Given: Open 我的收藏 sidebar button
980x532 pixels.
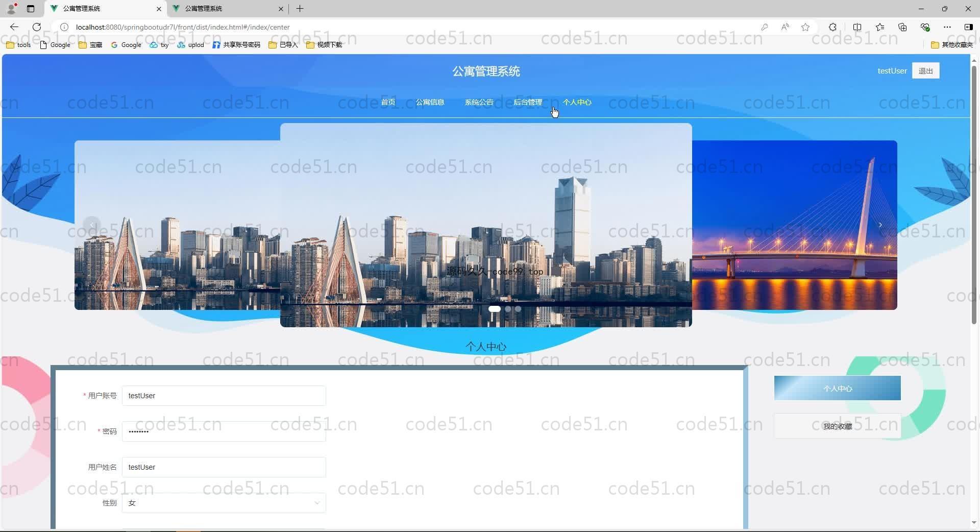Looking at the screenshot, I should 837,426.
